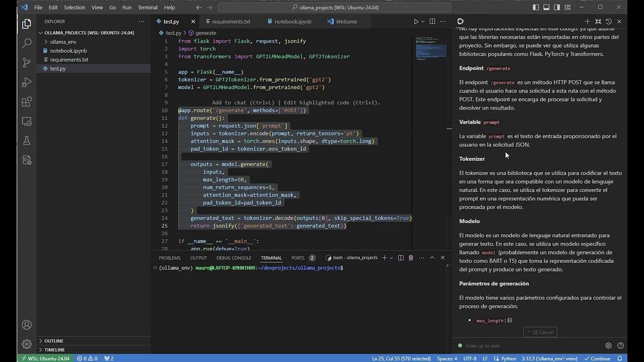Viewport: 644px width, 362px height.
Task: Open Run and Debug view
Action: click(27, 82)
